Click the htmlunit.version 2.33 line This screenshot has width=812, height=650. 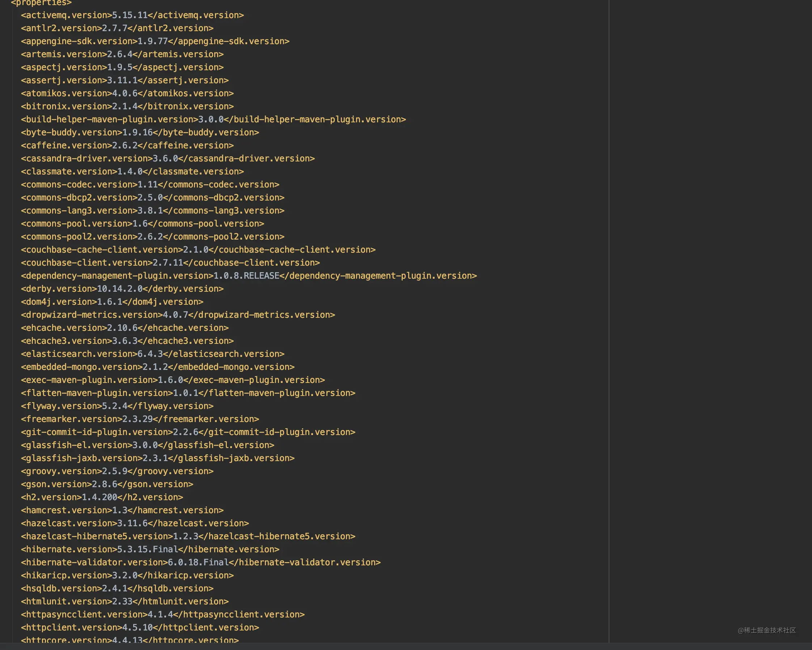pyautogui.click(x=125, y=602)
